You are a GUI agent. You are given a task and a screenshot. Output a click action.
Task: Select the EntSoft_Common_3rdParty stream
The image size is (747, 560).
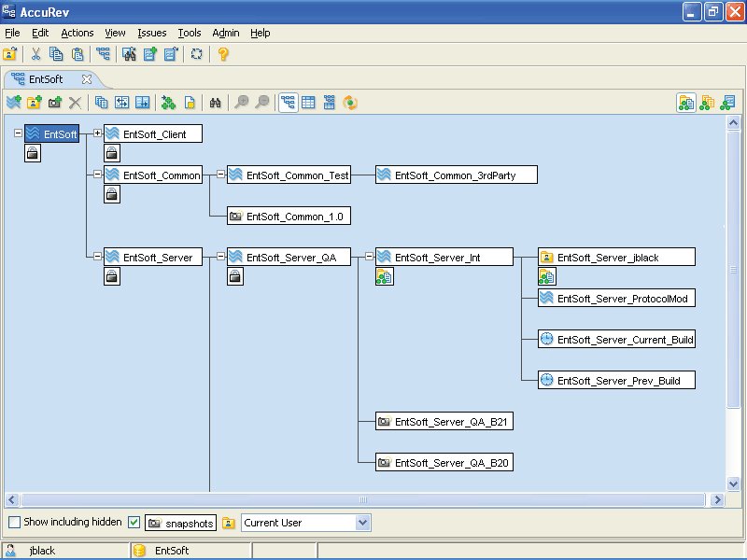click(x=457, y=175)
